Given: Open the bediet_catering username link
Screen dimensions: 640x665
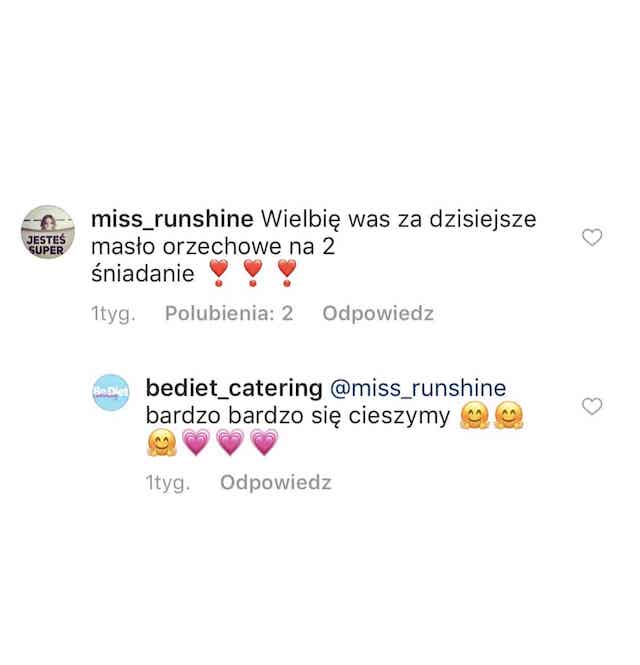Looking at the screenshot, I should [x=234, y=388].
